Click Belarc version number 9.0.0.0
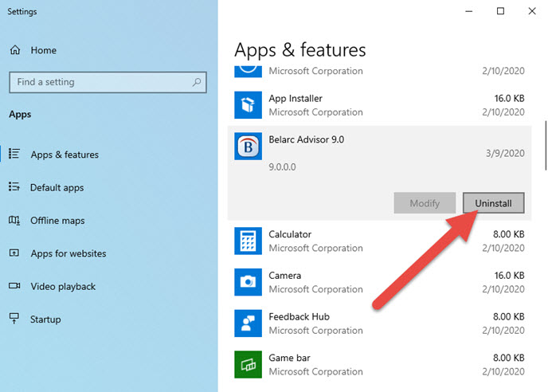This screenshot has height=392, width=548. (282, 167)
